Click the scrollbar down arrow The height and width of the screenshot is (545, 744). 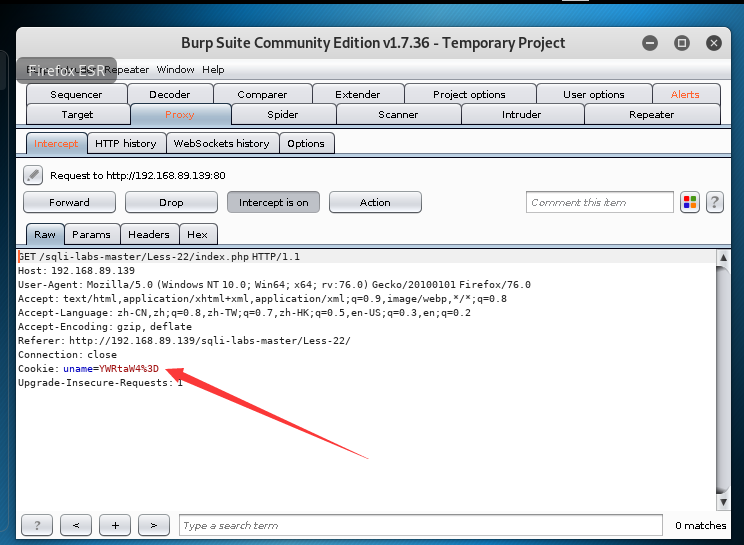click(723, 502)
